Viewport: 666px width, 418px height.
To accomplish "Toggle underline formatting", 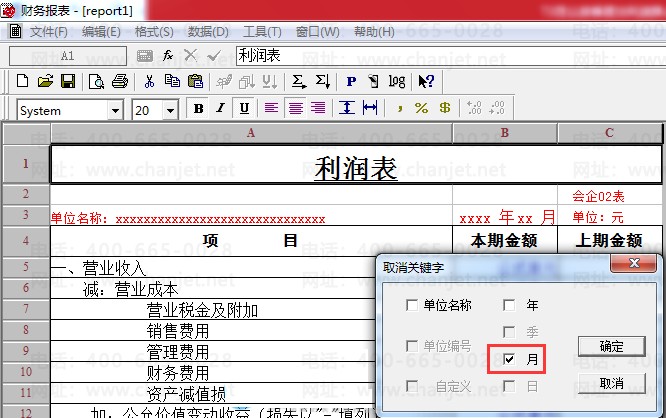I will [244, 108].
